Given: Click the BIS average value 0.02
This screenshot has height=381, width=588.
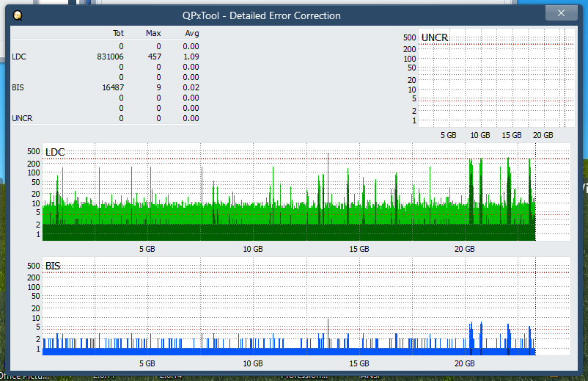Looking at the screenshot, I should [191, 87].
